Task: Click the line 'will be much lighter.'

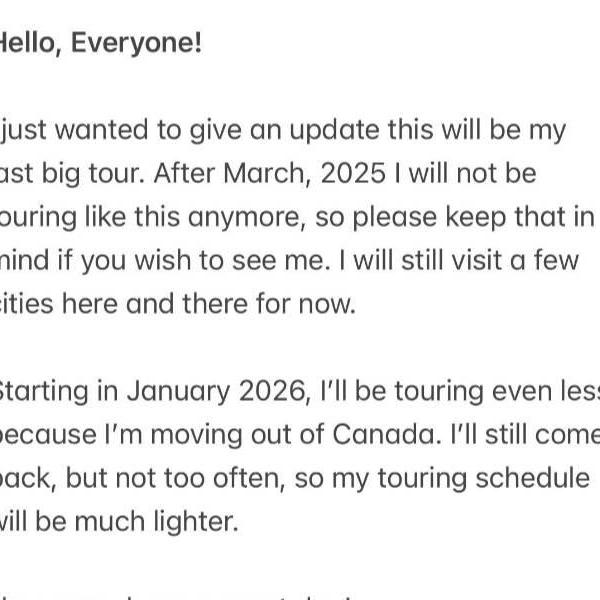Action: [119, 523]
